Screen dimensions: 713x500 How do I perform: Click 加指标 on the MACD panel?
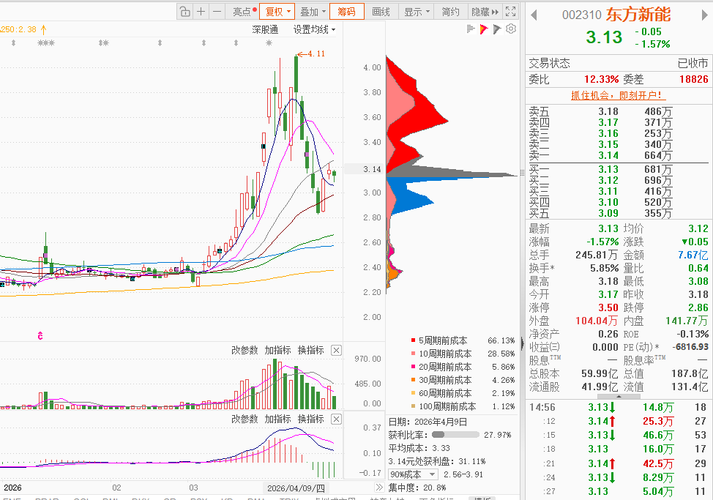coord(278,419)
